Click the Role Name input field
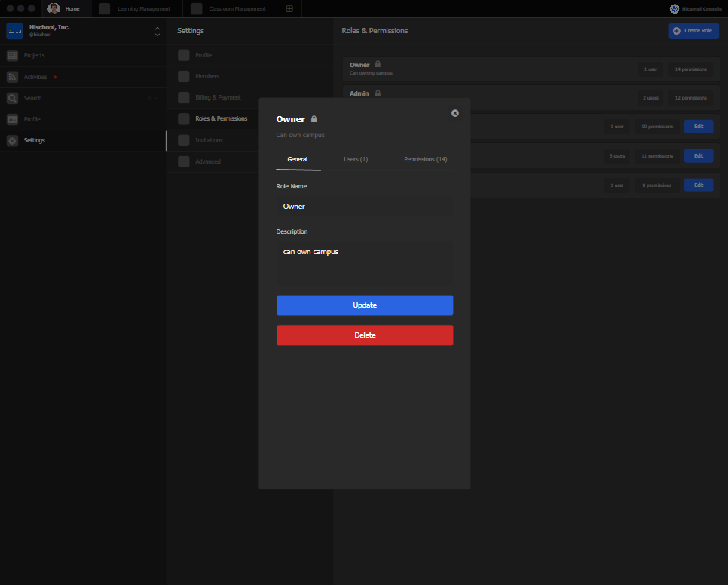Image resolution: width=728 pixels, height=585 pixels. pos(365,207)
